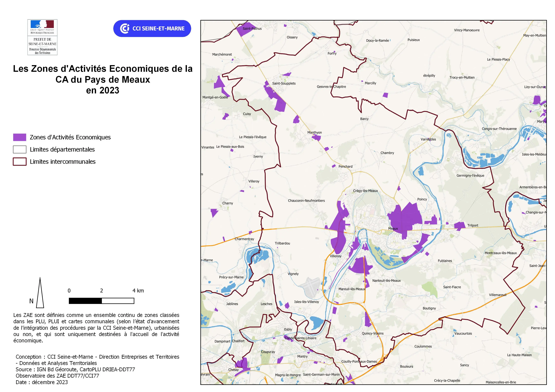Click 'Observatoire des ZAE DDT77/CCI77' text

[x=58, y=376]
